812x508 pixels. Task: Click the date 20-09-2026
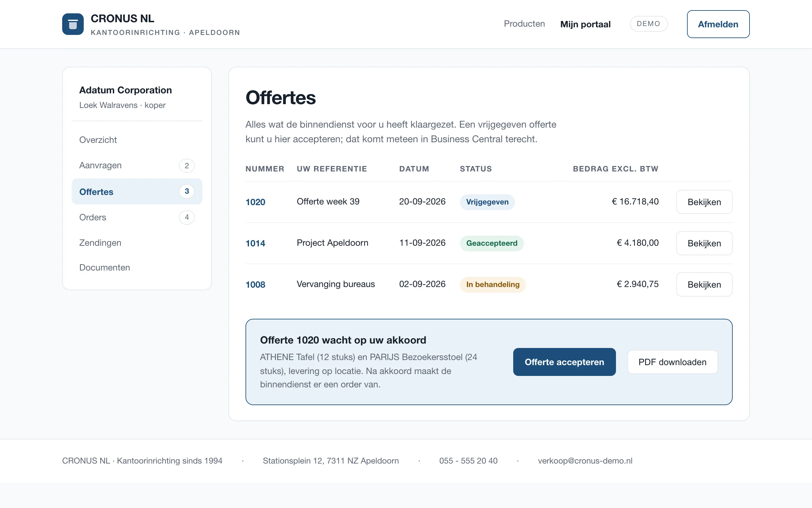pos(422,202)
